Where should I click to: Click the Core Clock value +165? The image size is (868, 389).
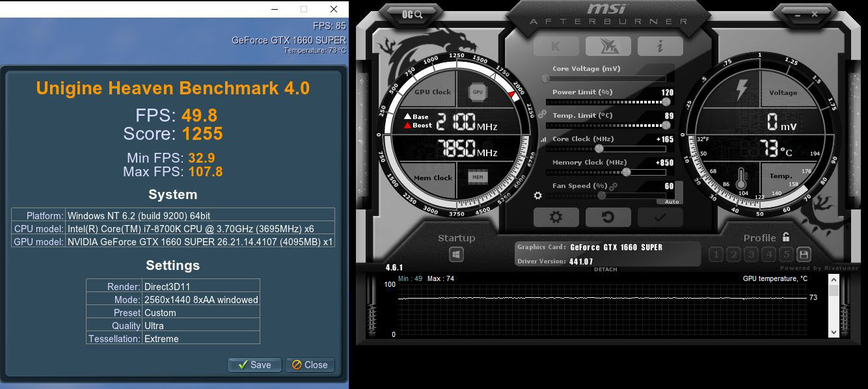664,139
